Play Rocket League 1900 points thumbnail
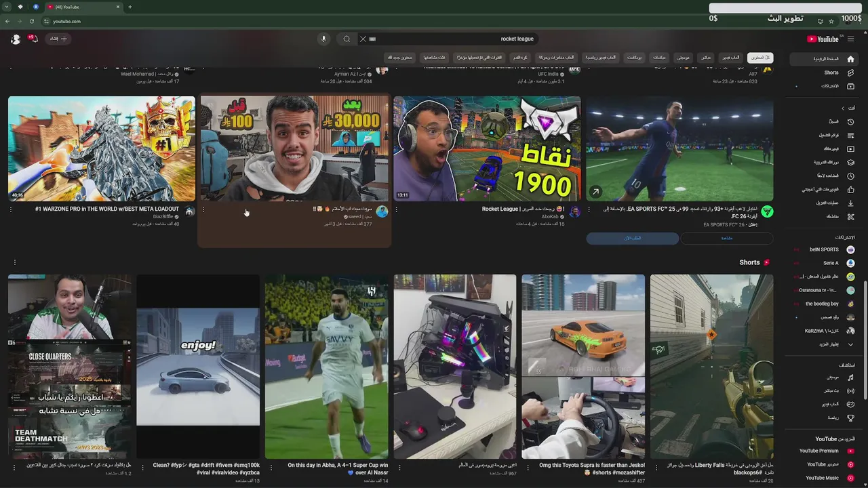 tap(487, 148)
